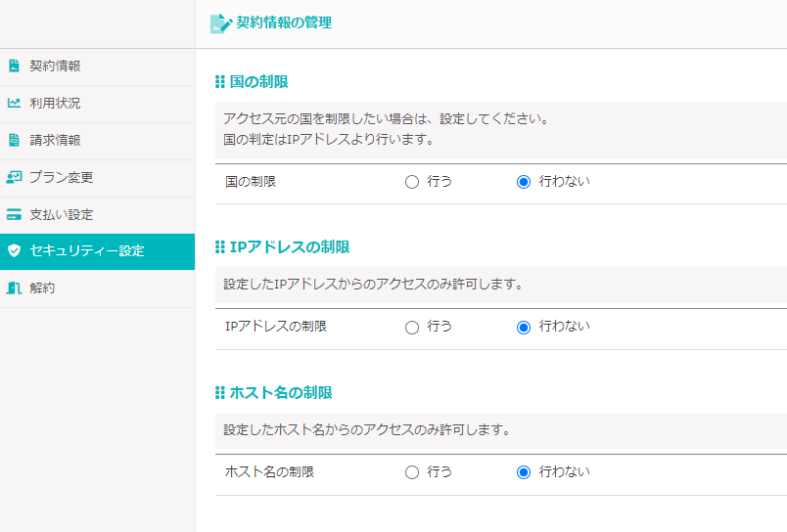Click the 利用状況 chart icon
Image resolution: width=787 pixels, height=532 pixels.
click(14, 104)
